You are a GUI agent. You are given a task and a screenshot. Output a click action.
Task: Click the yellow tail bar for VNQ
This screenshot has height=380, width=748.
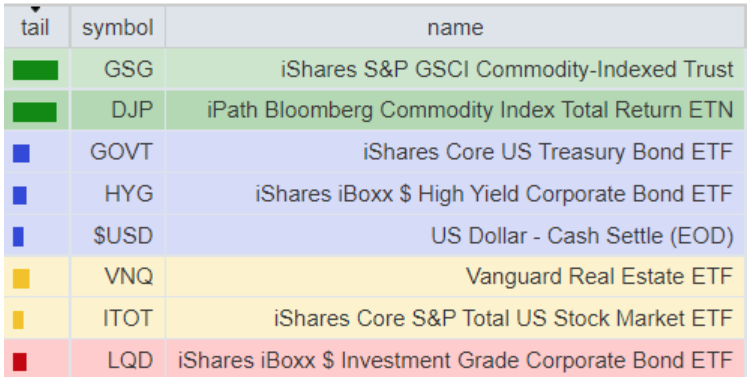click(x=21, y=278)
